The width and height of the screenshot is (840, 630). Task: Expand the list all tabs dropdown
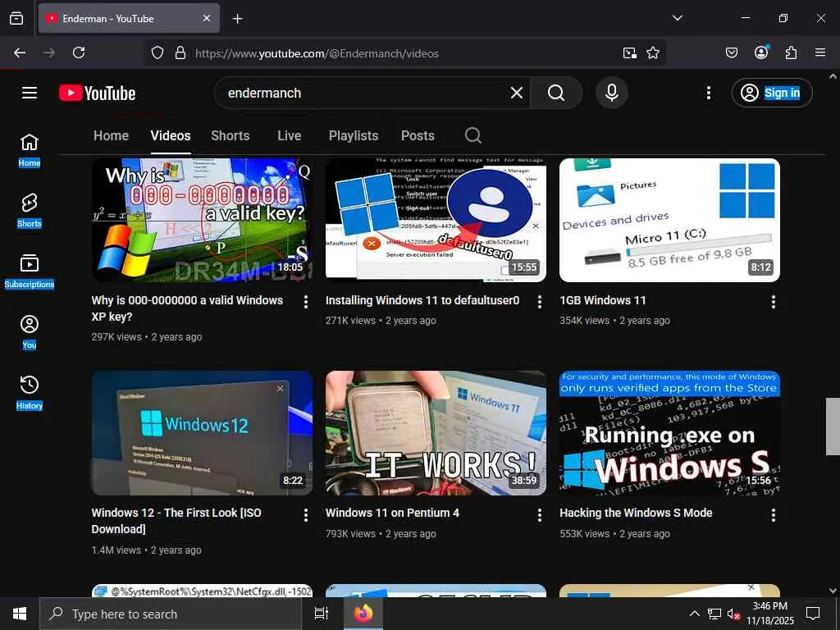point(677,18)
